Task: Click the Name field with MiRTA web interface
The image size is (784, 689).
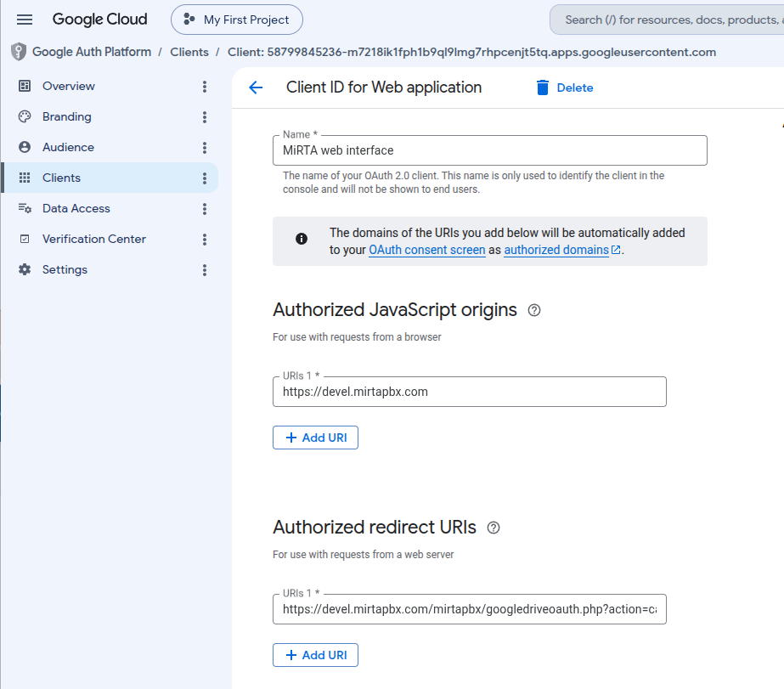Action: tap(490, 150)
